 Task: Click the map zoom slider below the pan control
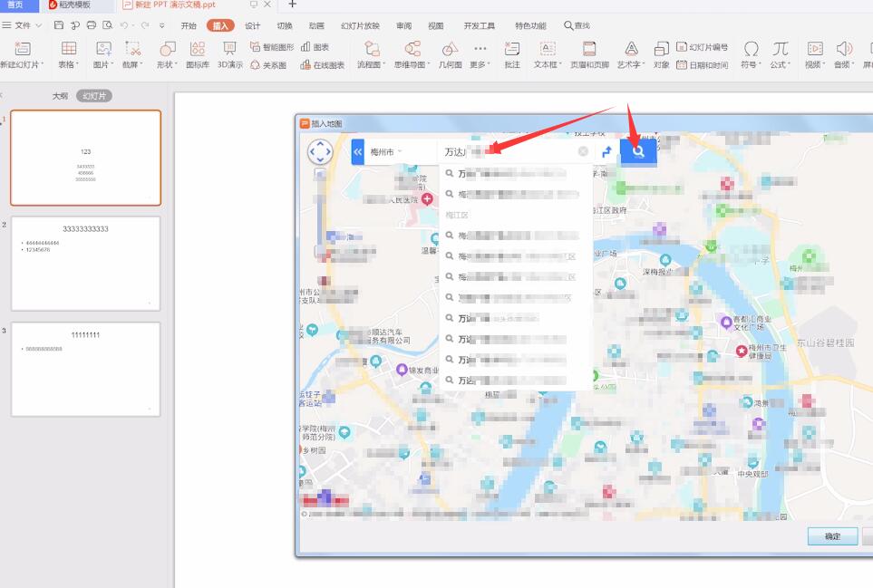tap(320, 211)
